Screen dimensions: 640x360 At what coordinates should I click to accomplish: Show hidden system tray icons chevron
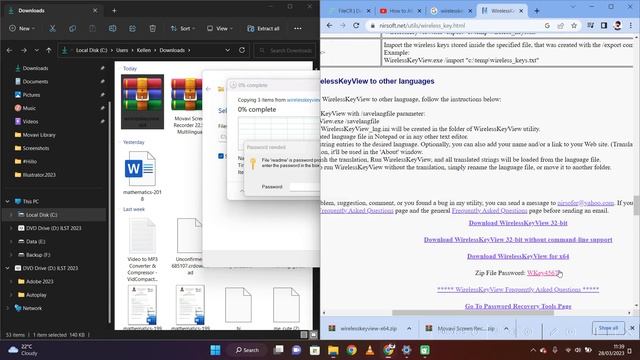tap(533, 350)
